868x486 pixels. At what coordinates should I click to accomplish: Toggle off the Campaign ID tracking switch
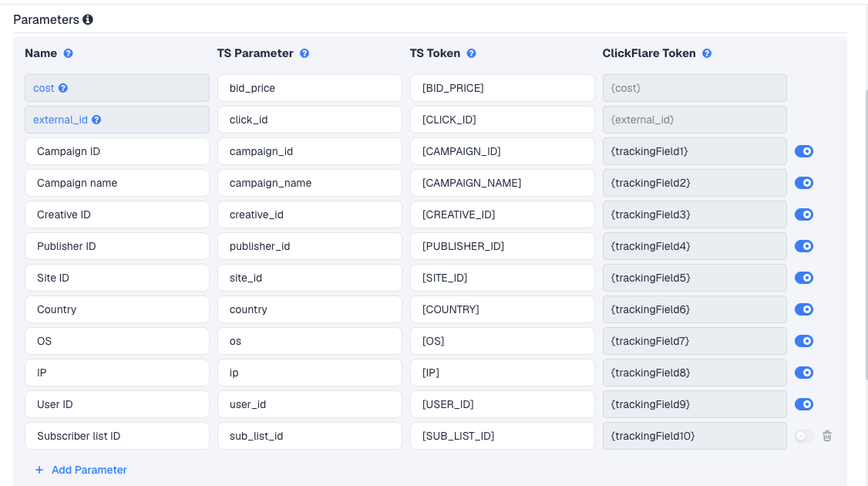[x=804, y=151]
